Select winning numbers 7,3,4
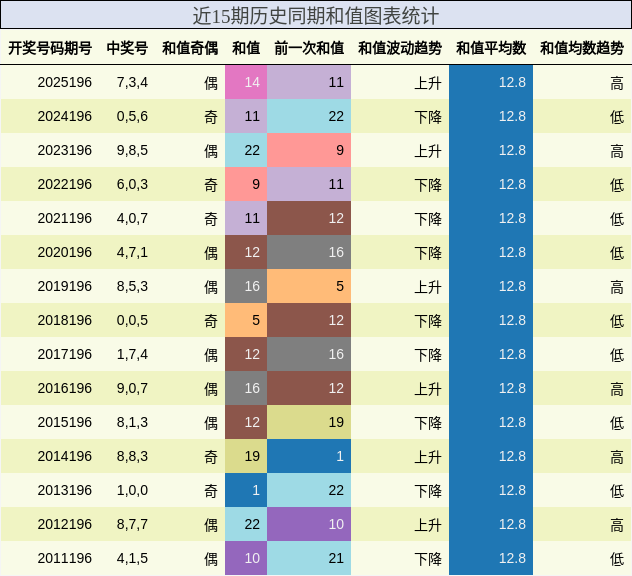 coord(132,82)
